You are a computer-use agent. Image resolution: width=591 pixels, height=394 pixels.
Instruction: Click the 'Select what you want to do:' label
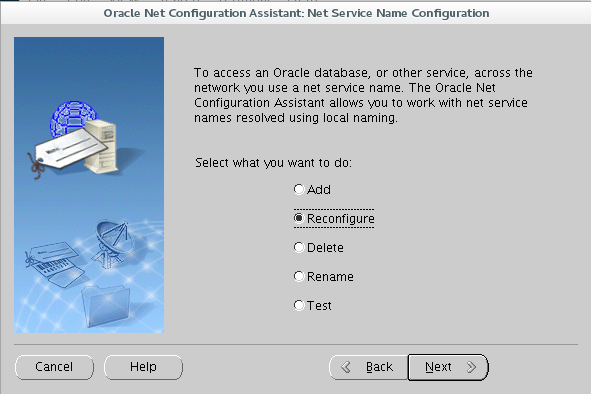pyautogui.click(x=273, y=163)
